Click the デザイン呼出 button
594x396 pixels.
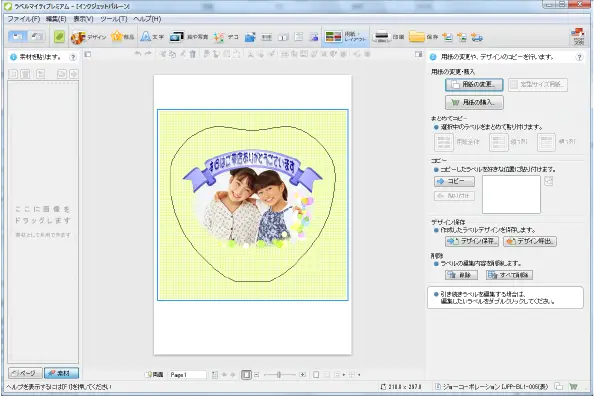[x=530, y=241]
